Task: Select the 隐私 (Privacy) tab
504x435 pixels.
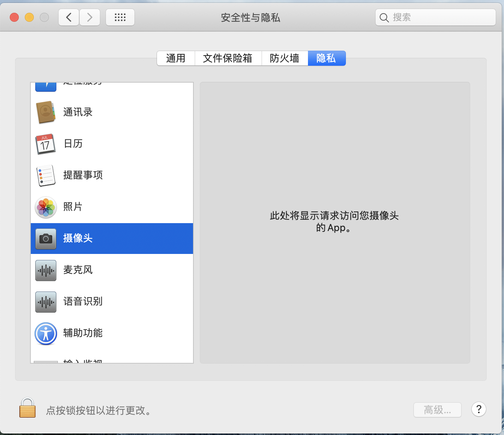Action: pos(326,58)
